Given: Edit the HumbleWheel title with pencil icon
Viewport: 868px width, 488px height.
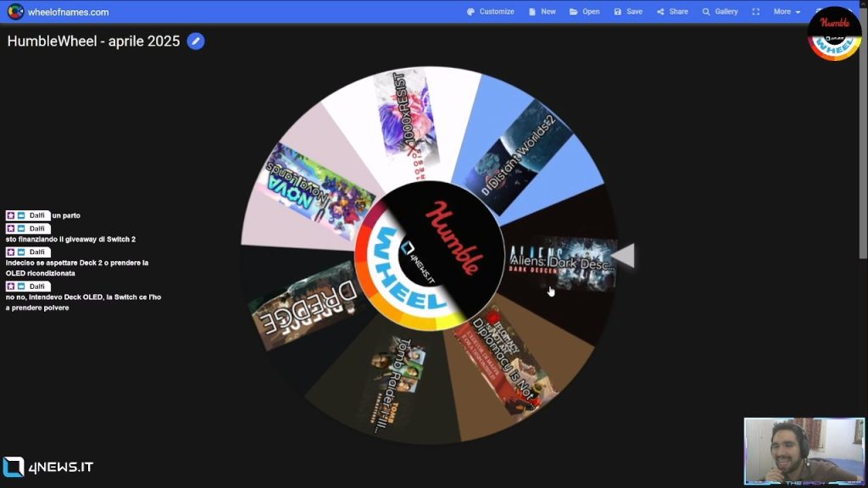Looking at the screenshot, I should click(x=196, y=41).
